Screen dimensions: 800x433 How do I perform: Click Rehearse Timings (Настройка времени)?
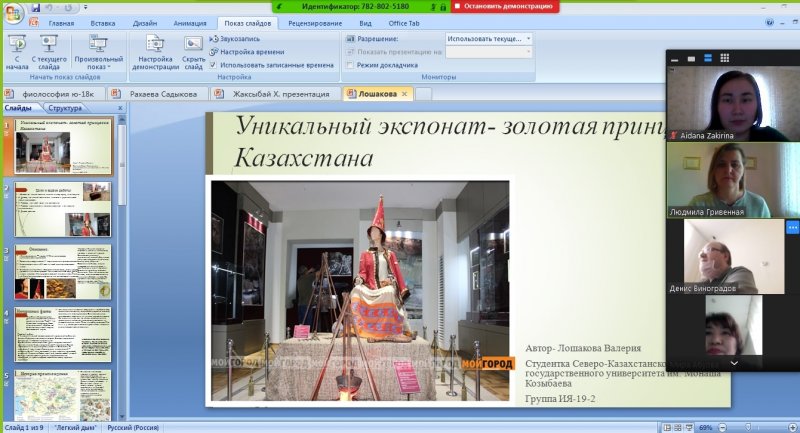[x=247, y=52]
